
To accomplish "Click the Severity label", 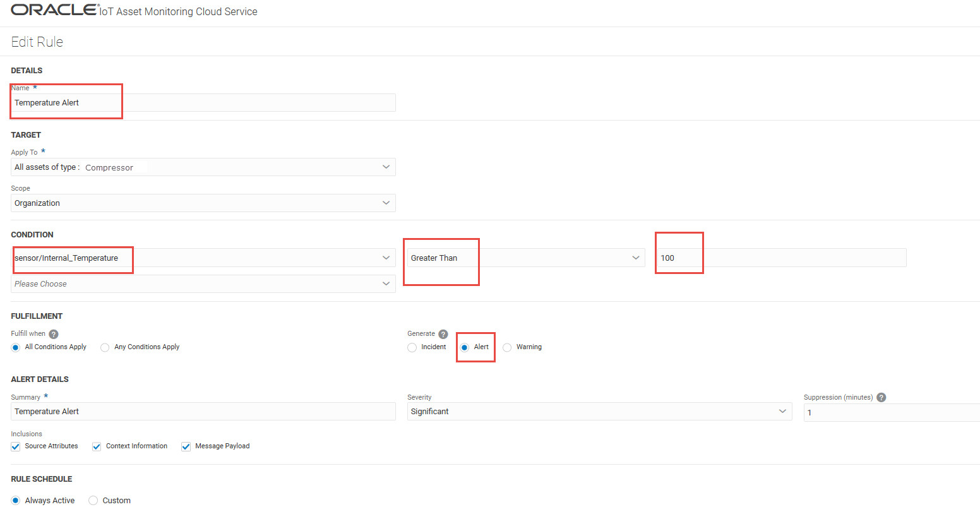I will pos(419,397).
